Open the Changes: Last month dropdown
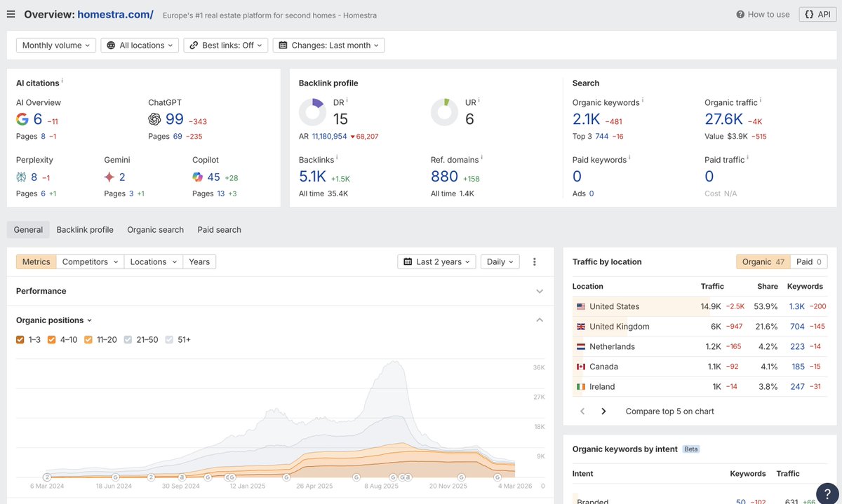This screenshot has height=504, width=842. (328, 45)
